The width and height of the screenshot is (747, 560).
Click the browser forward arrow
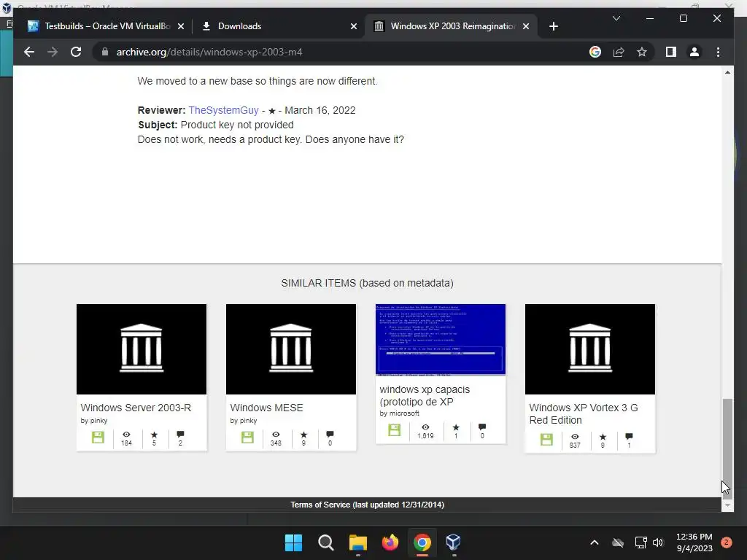coord(53,52)
